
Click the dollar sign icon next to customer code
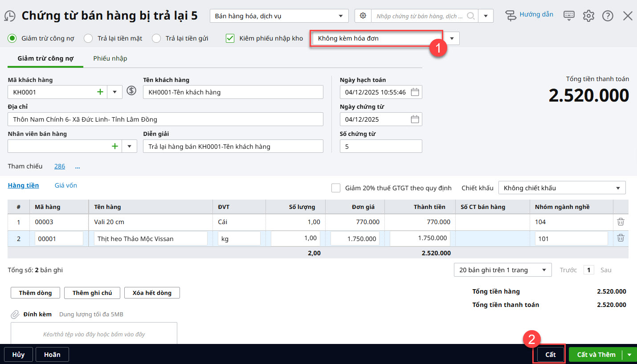coord(131,91)
